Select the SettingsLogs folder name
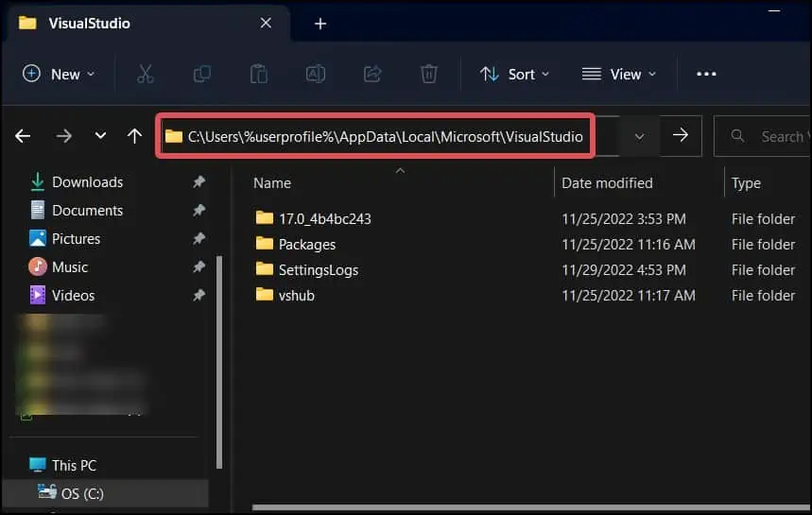The height and width of the screenshot is (515, 812). tap(319, 270)
